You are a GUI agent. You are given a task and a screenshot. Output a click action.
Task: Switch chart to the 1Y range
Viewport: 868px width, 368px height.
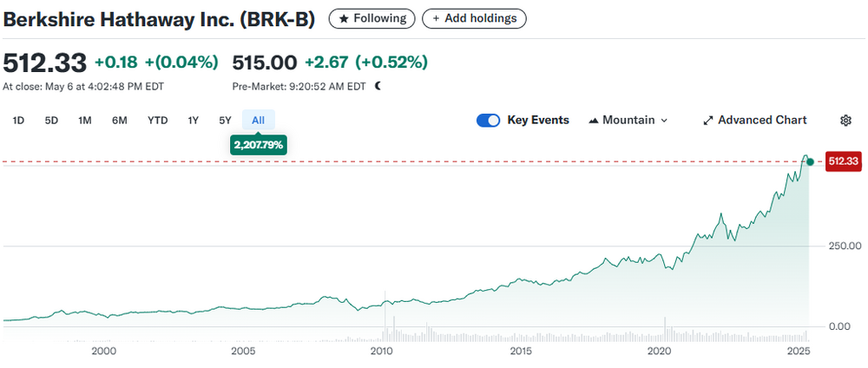(x=194, y=121)
